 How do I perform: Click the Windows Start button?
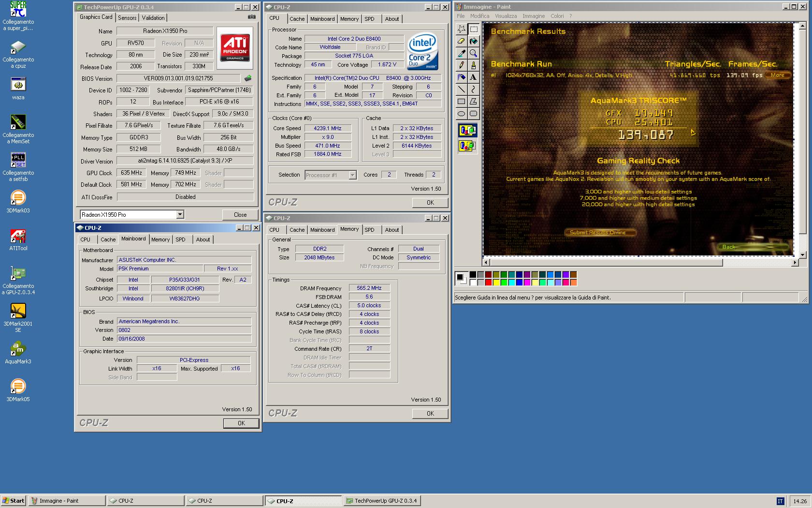point(14,501)
